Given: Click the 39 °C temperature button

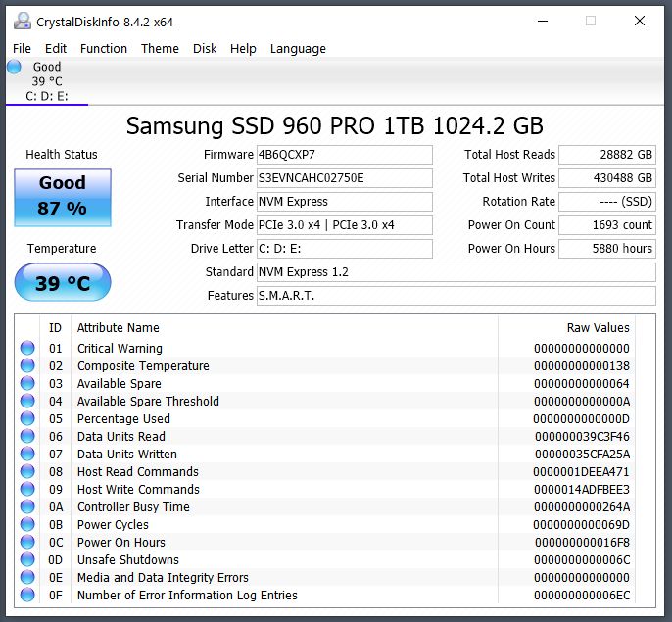Looking at the screenshot, I should [x=63, y=284].
